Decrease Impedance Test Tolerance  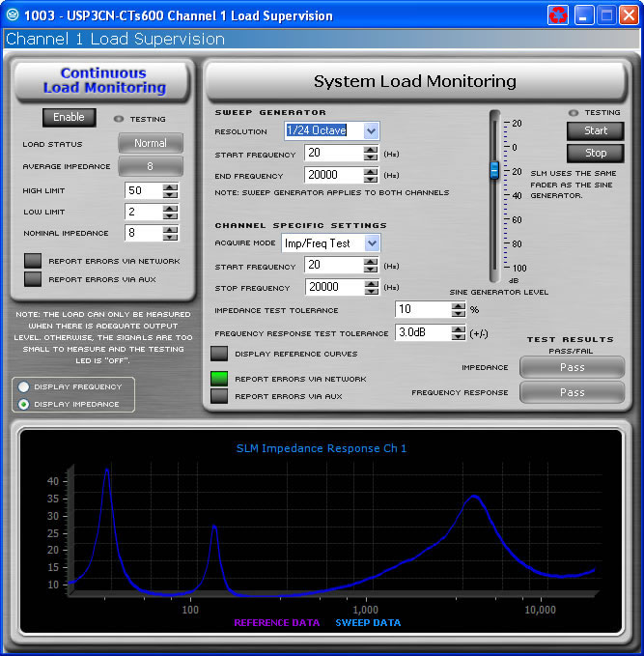point(459,313)
